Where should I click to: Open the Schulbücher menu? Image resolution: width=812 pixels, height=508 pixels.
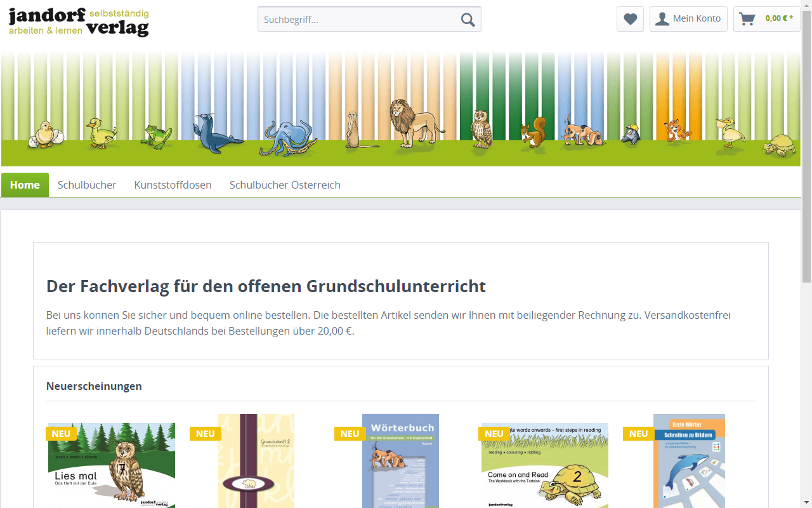87,185
